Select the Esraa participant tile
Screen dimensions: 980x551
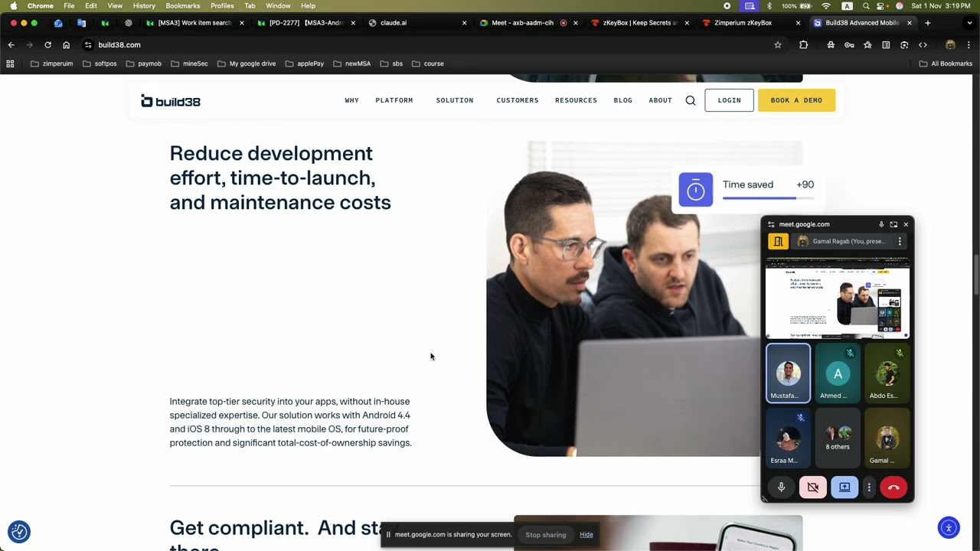[788, 438]
